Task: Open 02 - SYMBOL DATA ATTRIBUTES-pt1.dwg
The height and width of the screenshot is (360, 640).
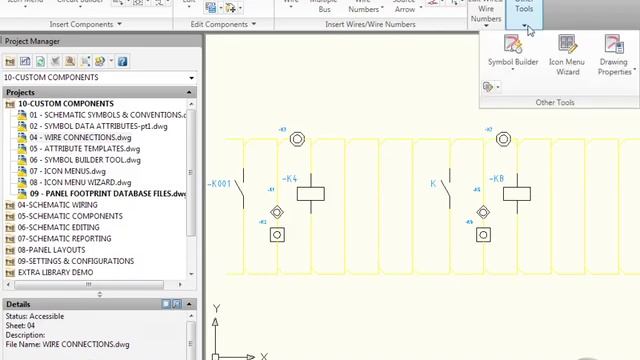Action: tap(98, 127)
